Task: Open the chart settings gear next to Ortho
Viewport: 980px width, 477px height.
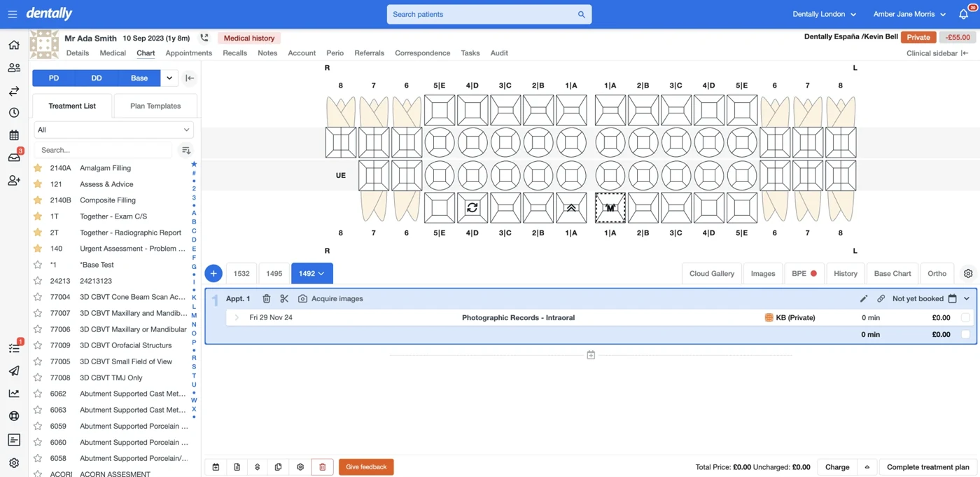Action: coord(968,274)
